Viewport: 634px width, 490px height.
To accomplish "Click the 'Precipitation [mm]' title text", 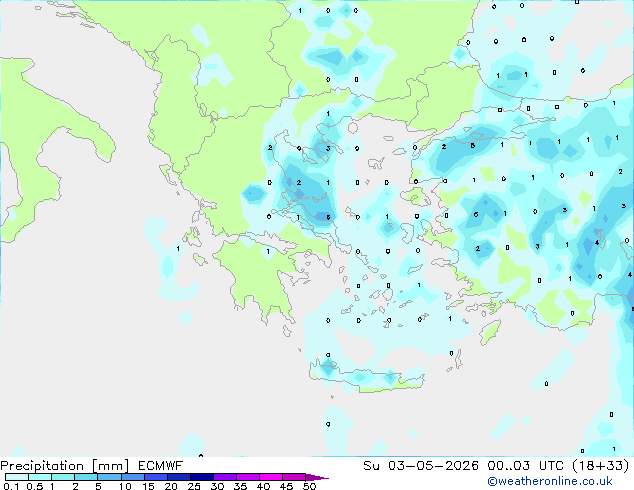I will (x=65, y=466).
